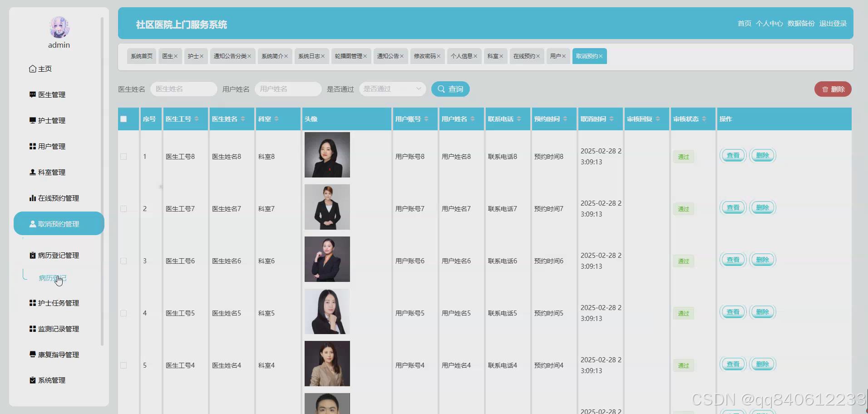Screen dimensions: 868x414
Task: Click the sidebar vertical scrollbar
Action: tap(102, 182)
